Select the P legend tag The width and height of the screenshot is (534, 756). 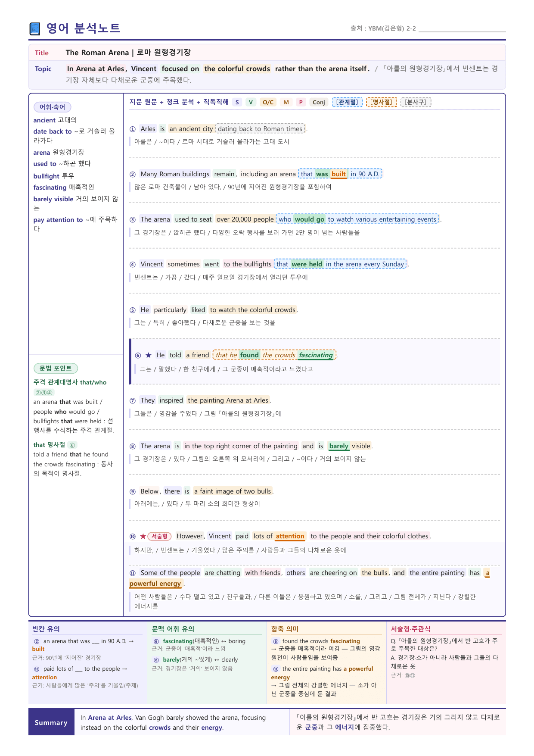tap(301, 102)
